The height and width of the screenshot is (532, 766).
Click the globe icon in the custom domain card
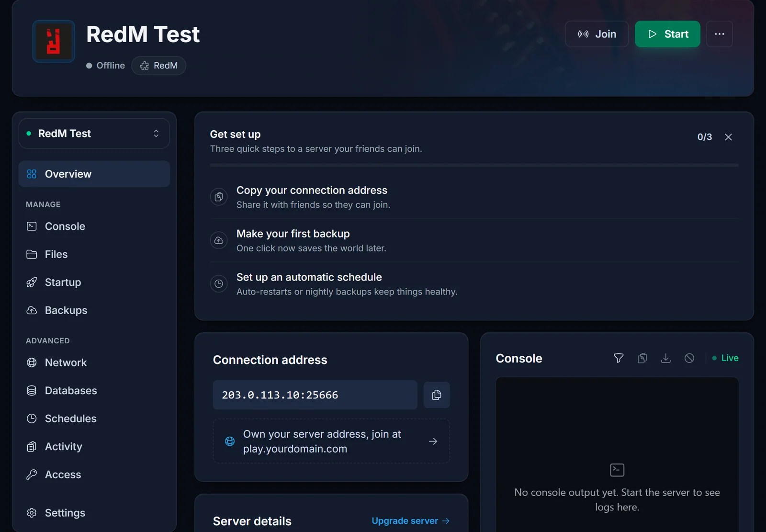[x=230, y=441]
